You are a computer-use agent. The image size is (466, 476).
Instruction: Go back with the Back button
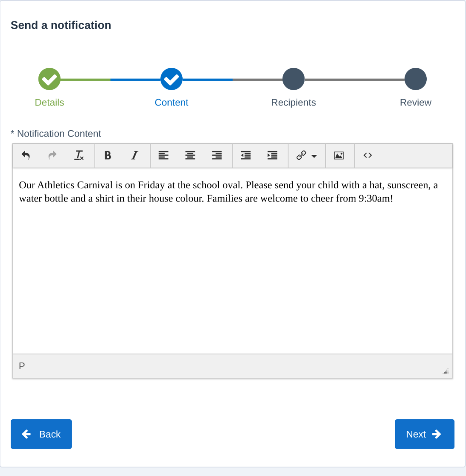coord(41,434)
